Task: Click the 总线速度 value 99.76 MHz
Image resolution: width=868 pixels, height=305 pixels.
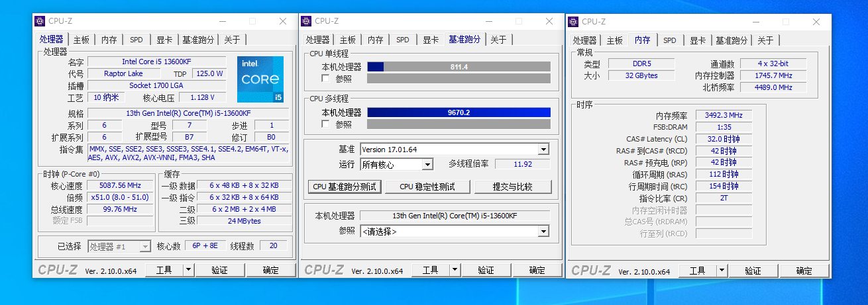Action: tap(121, 209)
